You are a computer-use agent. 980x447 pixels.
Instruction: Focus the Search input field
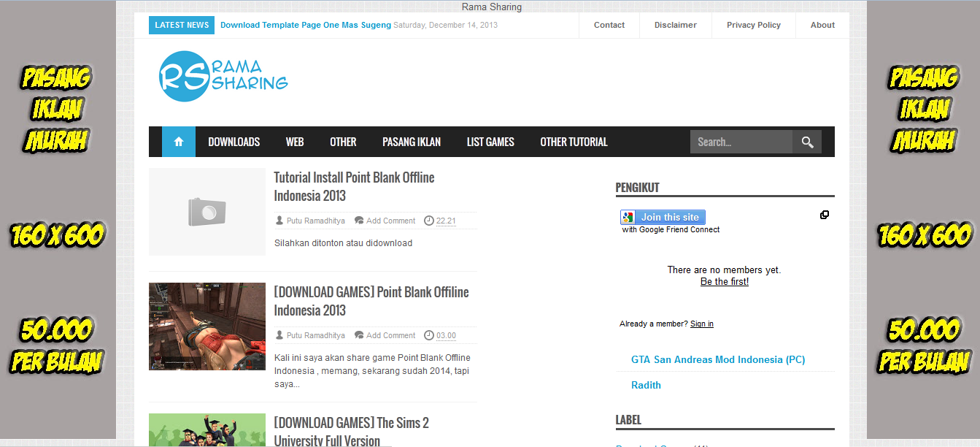(741, 142)
